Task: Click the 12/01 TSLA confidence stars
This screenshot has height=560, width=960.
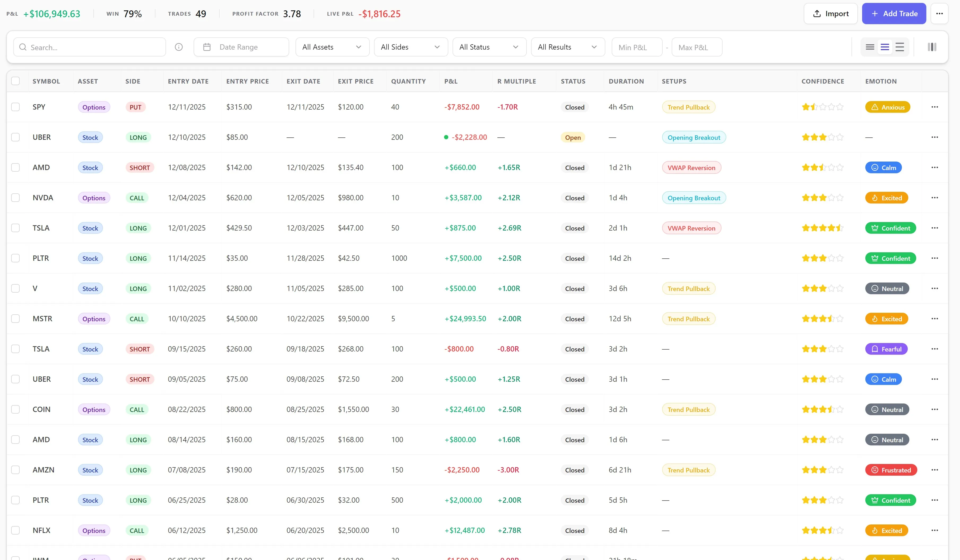Action: (823, 228)
